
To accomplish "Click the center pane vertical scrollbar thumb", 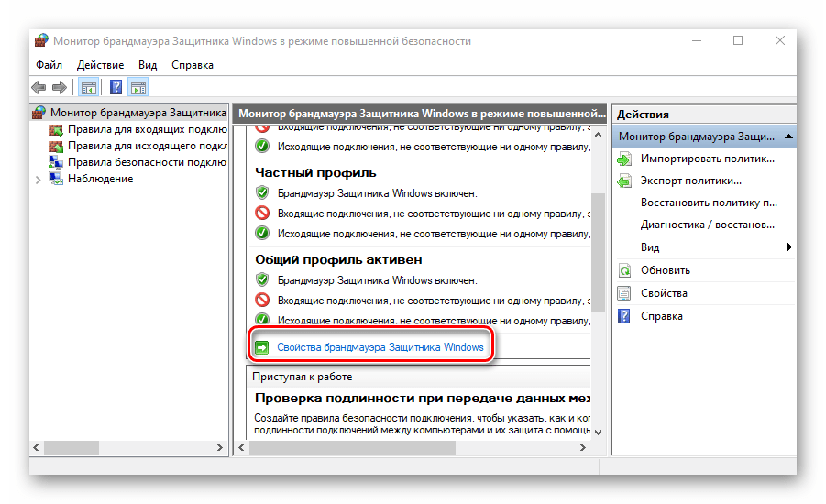I will (598, 253).
